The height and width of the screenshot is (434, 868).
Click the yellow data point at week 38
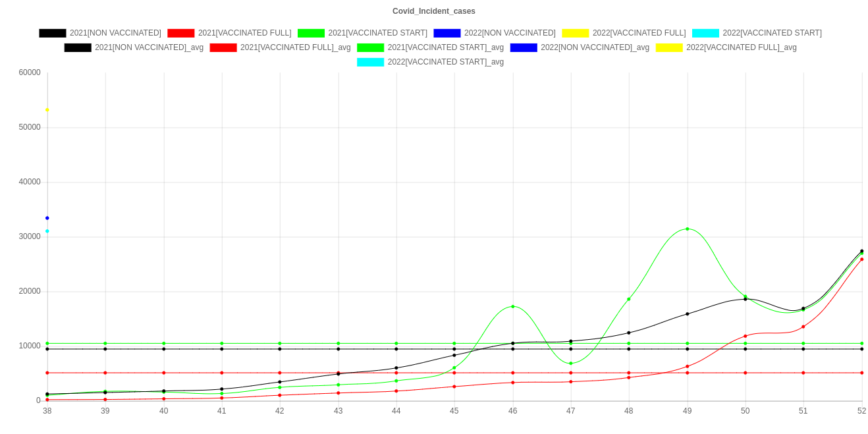[x=47, y=110]
